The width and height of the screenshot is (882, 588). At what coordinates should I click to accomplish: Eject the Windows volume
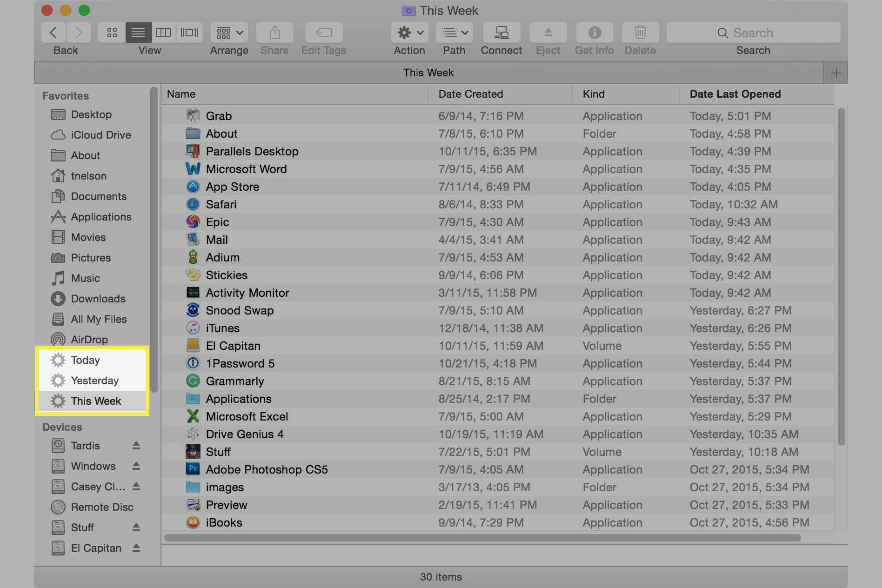tap(136, 466)
